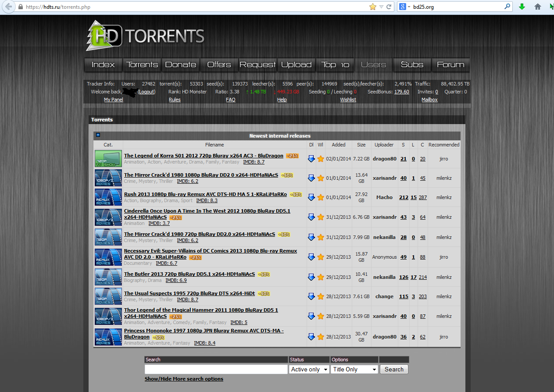Image resolution: width=554 pixels, height=392 pixels.
Task: Open the Google search engine selector dropdown
Action: [404, 7]
